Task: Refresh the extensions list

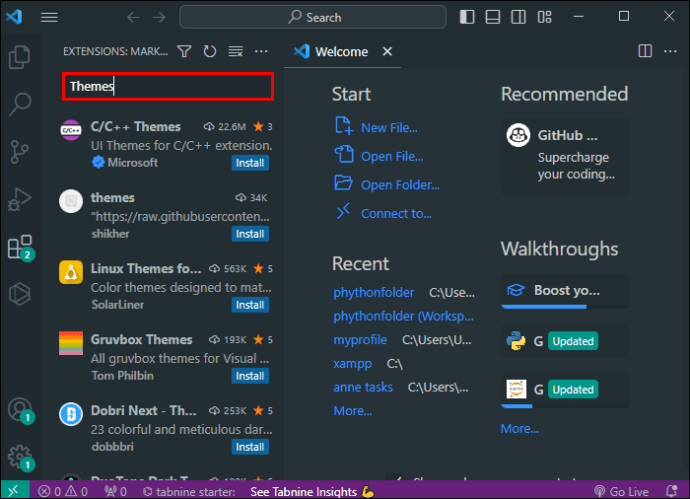Action: [x=210, y=51]
